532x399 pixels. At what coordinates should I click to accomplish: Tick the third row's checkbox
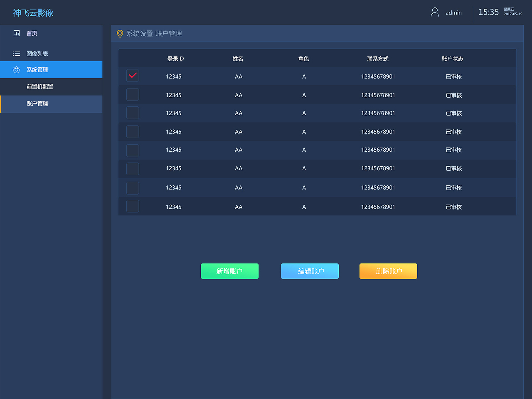click(133, 113)
